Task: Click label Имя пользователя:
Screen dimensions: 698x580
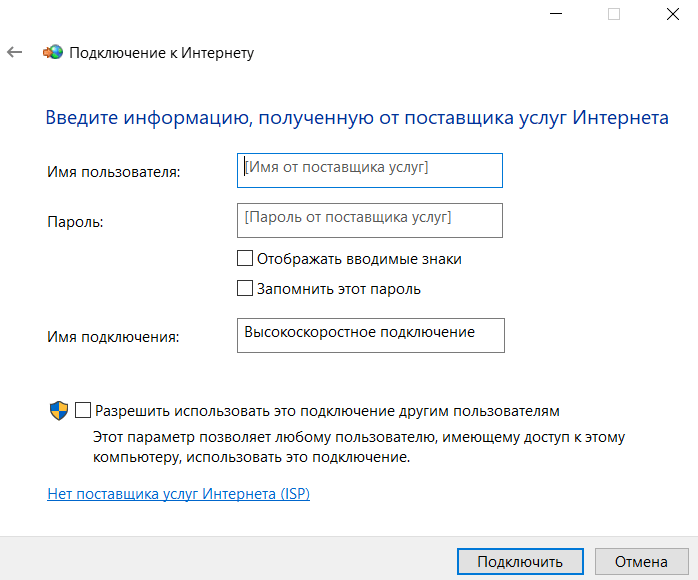Action: 114,172
